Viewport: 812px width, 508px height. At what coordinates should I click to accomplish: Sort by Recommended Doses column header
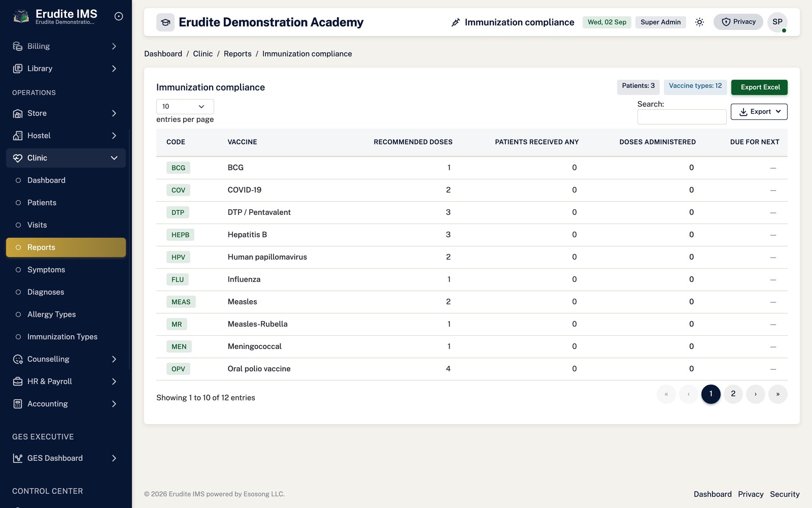(413, 142)
